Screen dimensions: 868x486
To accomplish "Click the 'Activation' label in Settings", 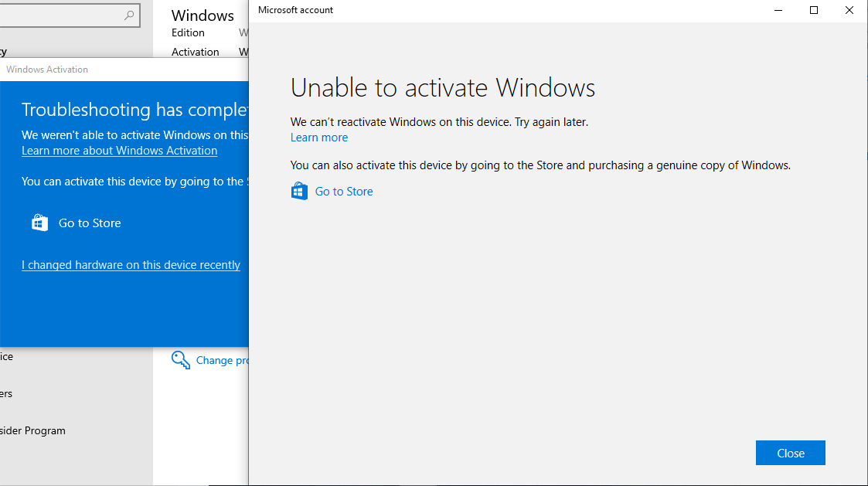I will (196, 52).
